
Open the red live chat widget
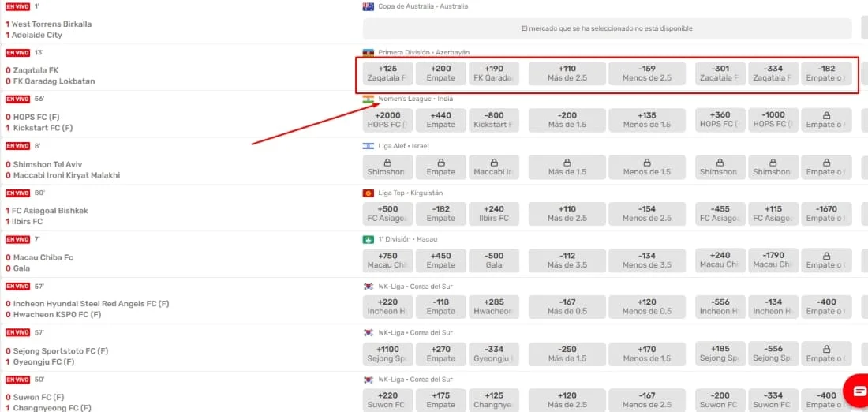point(855,391)
